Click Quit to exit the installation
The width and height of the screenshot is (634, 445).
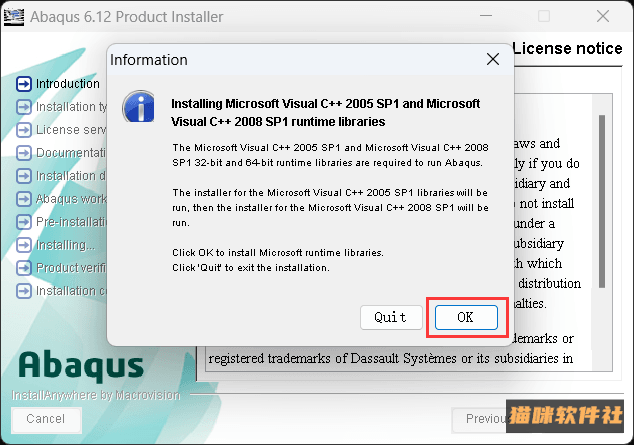(391, 317)
